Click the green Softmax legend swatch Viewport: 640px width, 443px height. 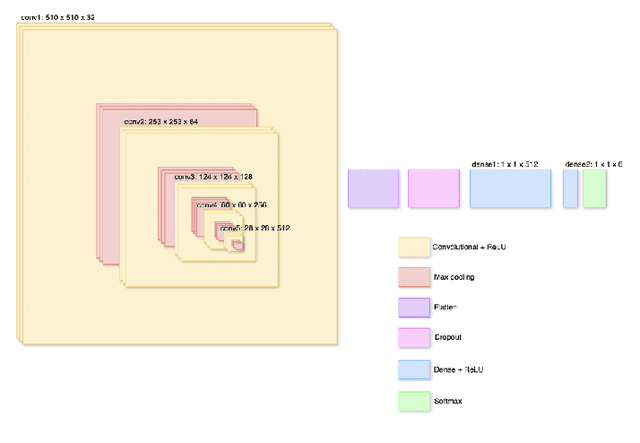(x=412, y=401)
